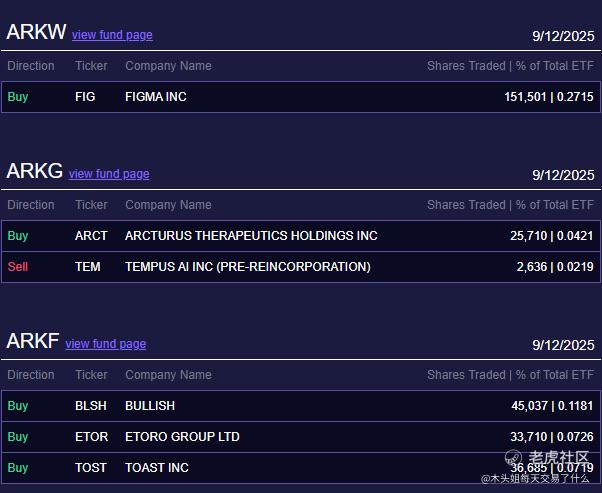Click the BULLISH company name

[x=150, y=406]
